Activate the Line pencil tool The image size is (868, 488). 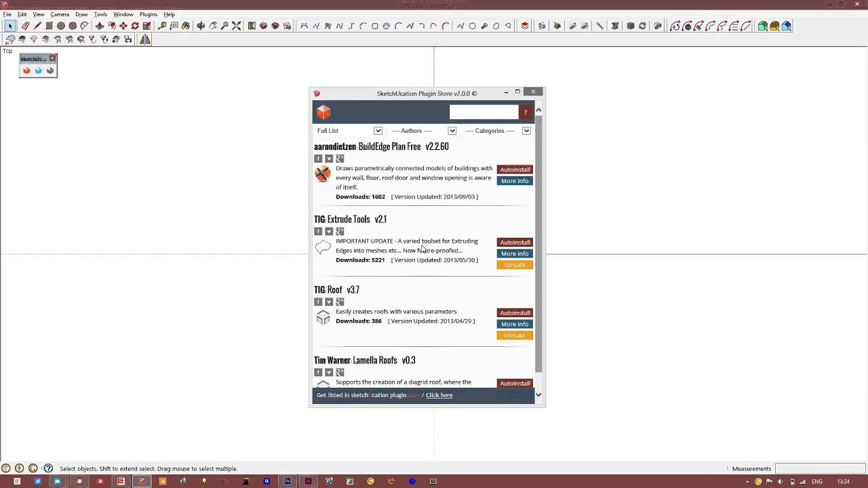click(37, 26)
